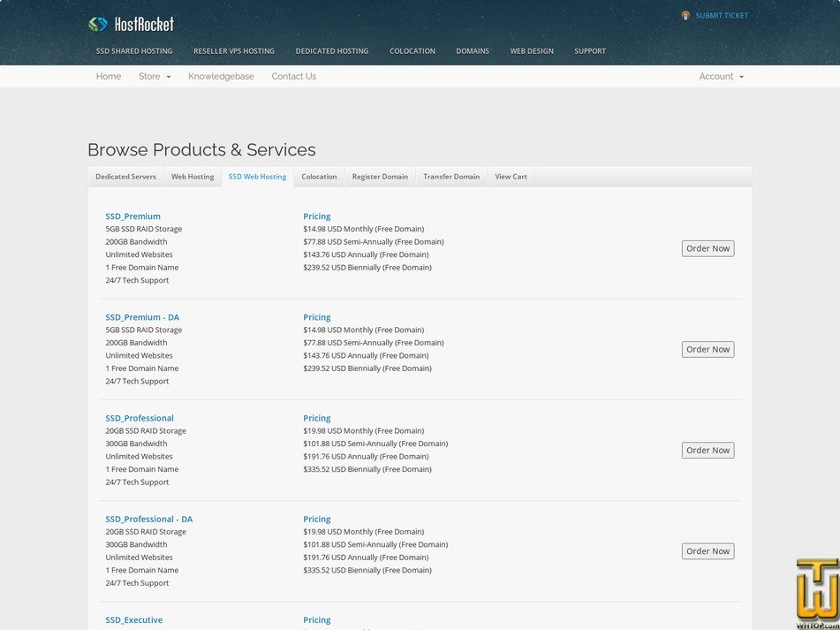
Task: Click the SSD_Professional - DA product title
Action: (x=149, y=519)
